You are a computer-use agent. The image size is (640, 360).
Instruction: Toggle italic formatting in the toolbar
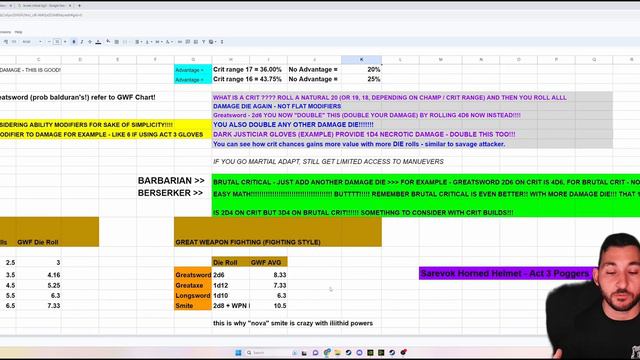coord(82,42)
